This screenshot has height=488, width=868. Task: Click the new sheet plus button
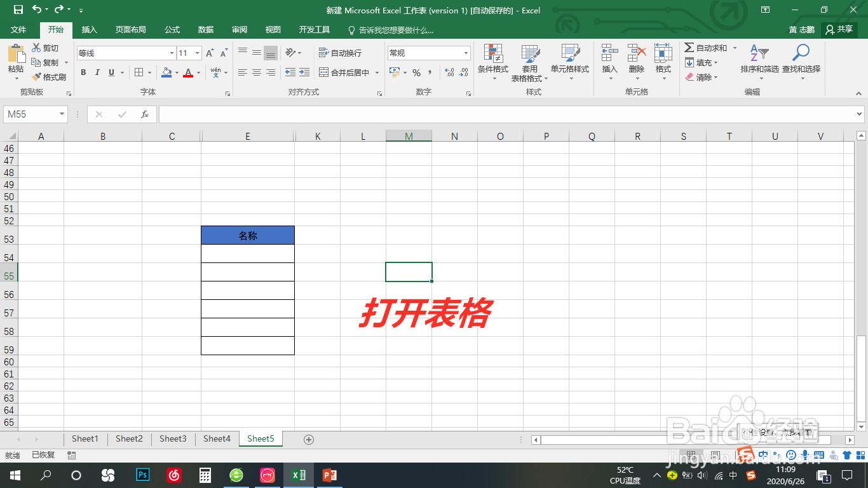click(309, 438)
